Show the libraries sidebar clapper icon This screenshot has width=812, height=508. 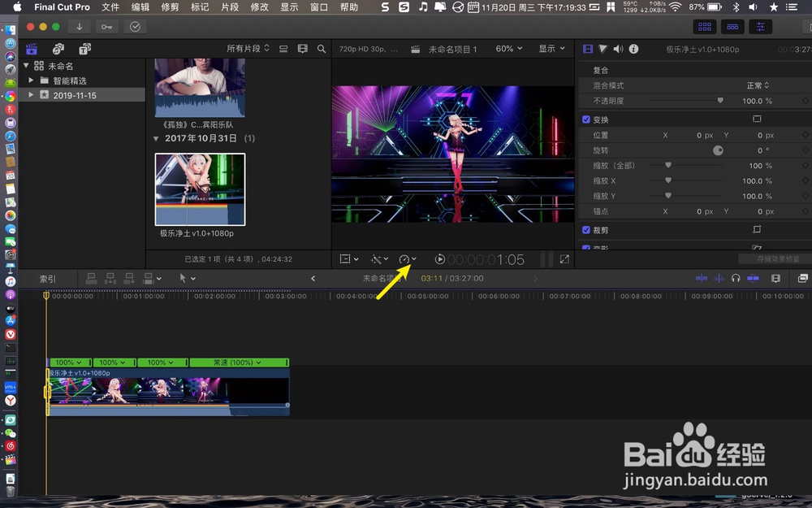coord(32,49)
